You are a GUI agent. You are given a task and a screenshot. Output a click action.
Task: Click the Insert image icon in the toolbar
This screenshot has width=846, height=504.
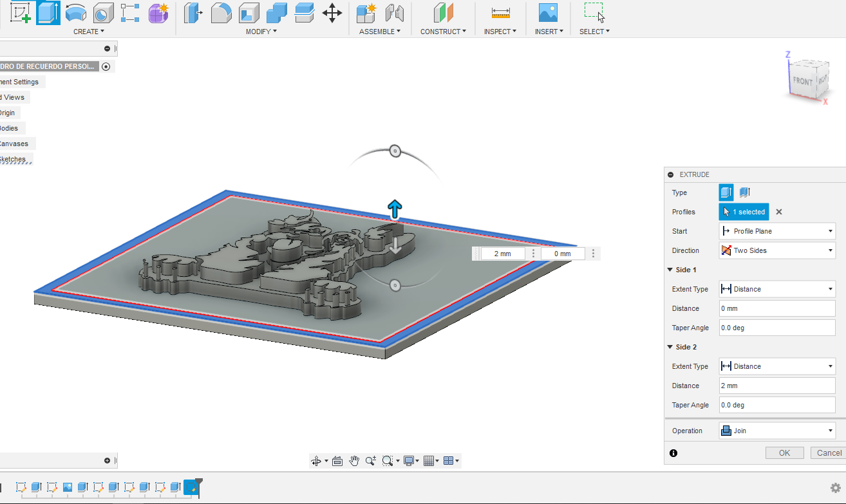[x=548, y=13]
